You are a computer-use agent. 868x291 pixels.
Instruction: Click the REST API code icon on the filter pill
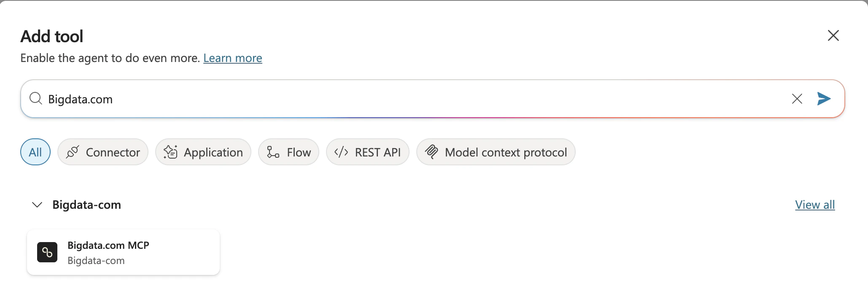tap(341, 152)
